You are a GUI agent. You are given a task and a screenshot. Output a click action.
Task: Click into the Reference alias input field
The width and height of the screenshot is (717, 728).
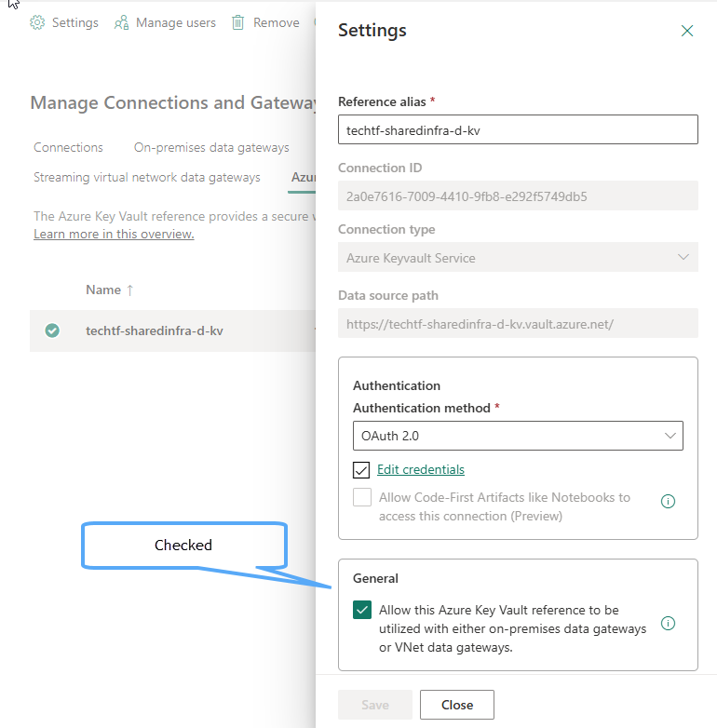[518, 129]
